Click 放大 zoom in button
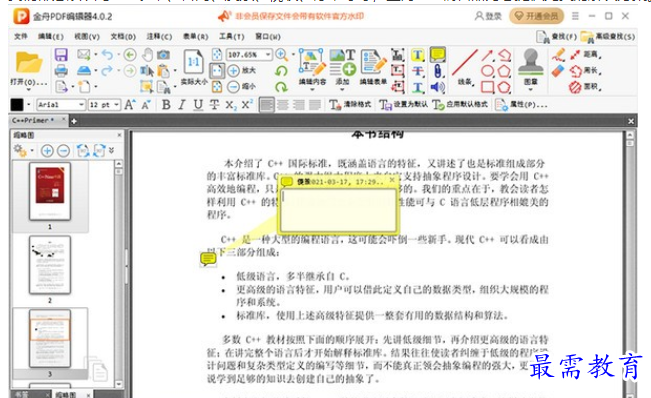Viewport: 651px width, 398px height. (x=242, y=71)
